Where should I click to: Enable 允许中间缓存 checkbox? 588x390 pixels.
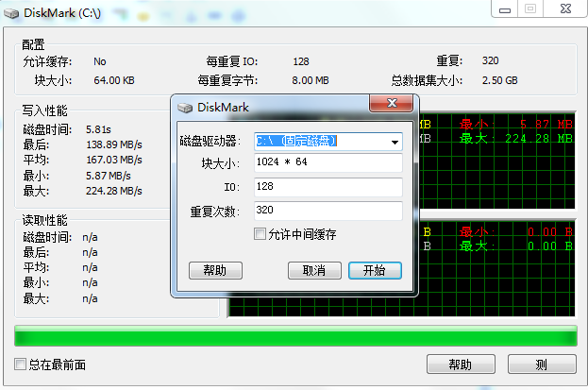point(260,234)
